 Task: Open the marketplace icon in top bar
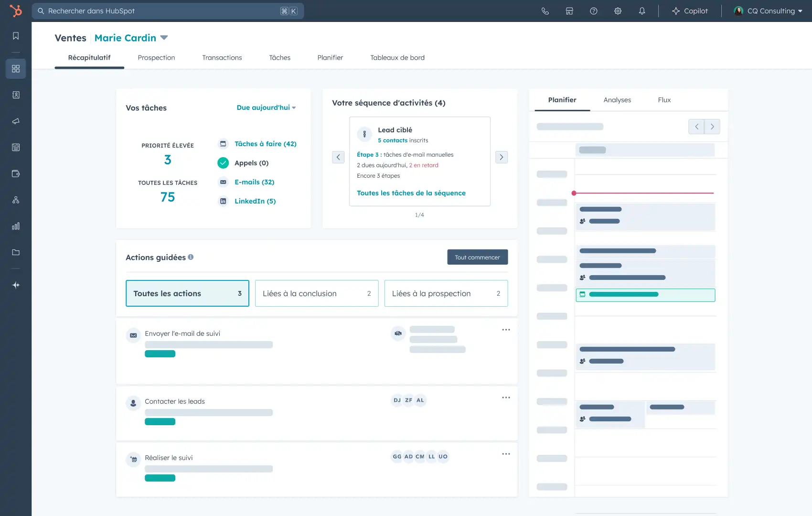569,11
